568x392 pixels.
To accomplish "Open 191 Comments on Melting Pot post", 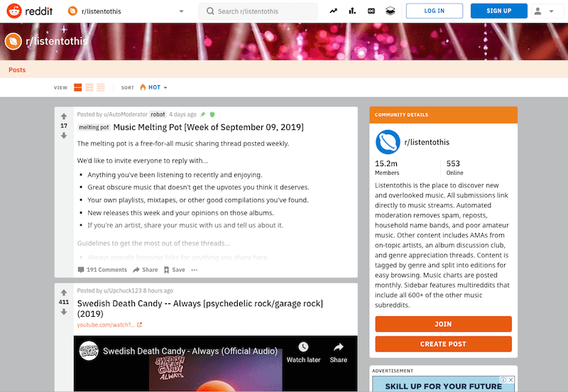I will tap(102, 270).
